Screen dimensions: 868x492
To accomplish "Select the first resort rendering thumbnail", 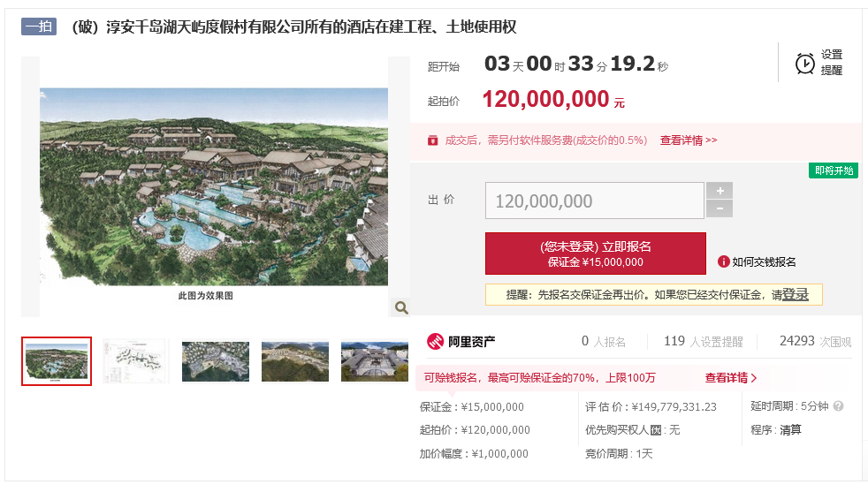I will [57, 361].
